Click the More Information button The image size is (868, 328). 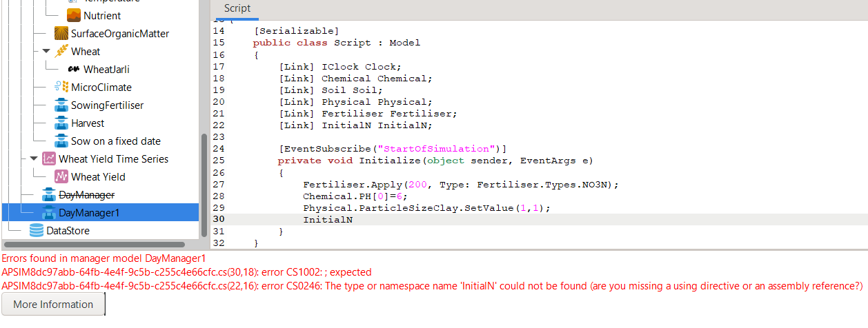click(53, 304)
